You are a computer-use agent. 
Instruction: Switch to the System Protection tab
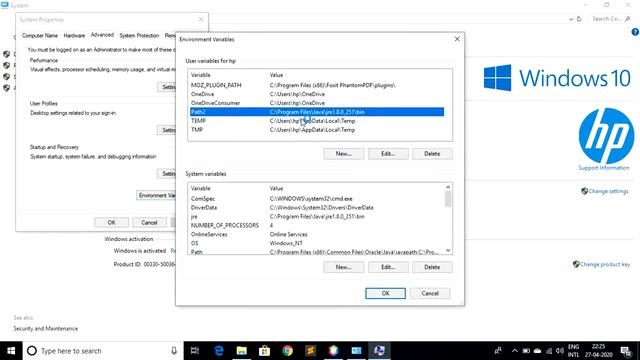pyautogui.click(x=139, y=36)
